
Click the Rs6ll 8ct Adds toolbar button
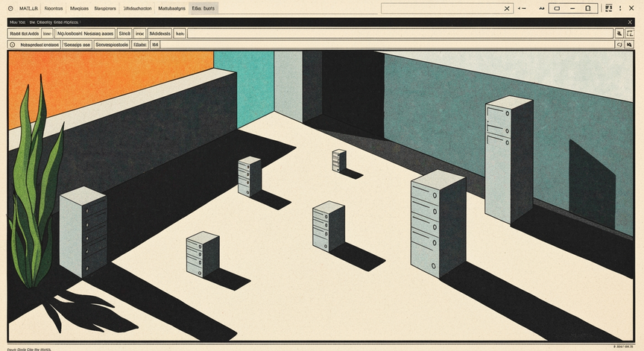(x=25, y=34)
